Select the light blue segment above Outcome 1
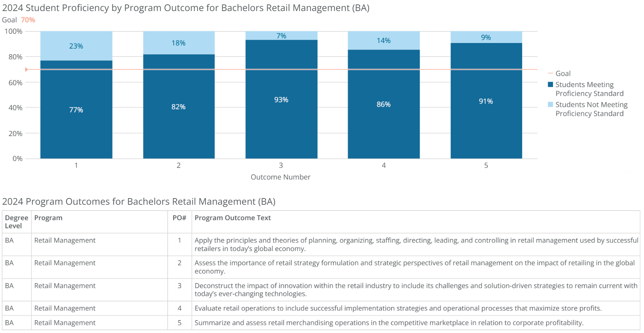The height and width of the screenshot is (333, 644). pyautogui.click(x=76, y=46)
